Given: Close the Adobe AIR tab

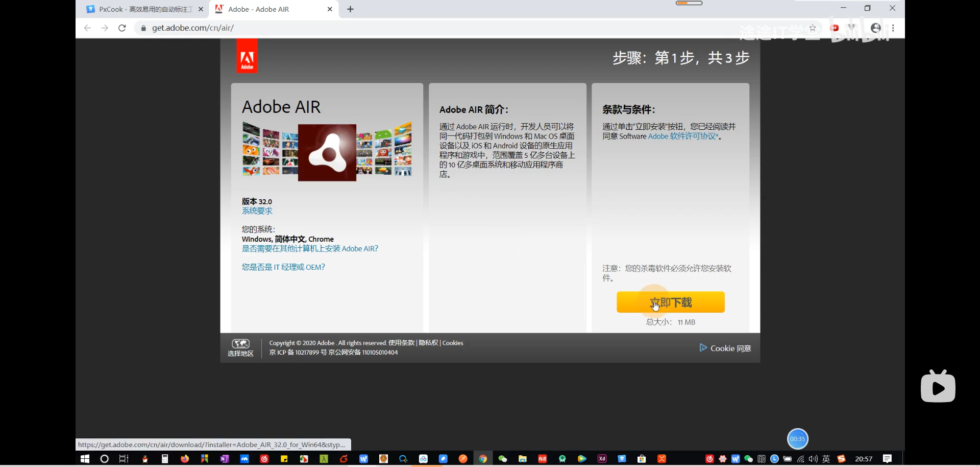Looking at the screenshot, I should [x=330, y=9].
